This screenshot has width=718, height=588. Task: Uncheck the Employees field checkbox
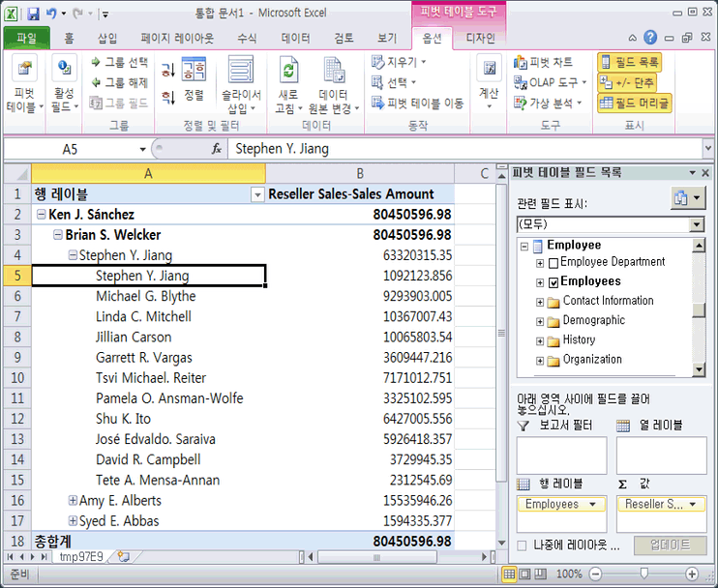553,282
